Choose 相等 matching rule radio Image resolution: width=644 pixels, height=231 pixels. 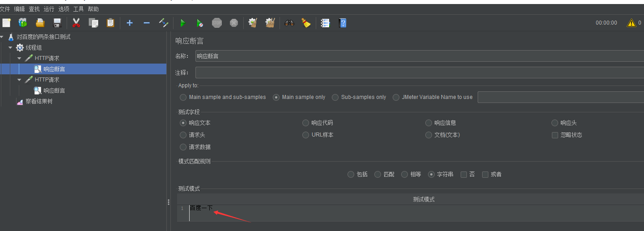(404, 174)
